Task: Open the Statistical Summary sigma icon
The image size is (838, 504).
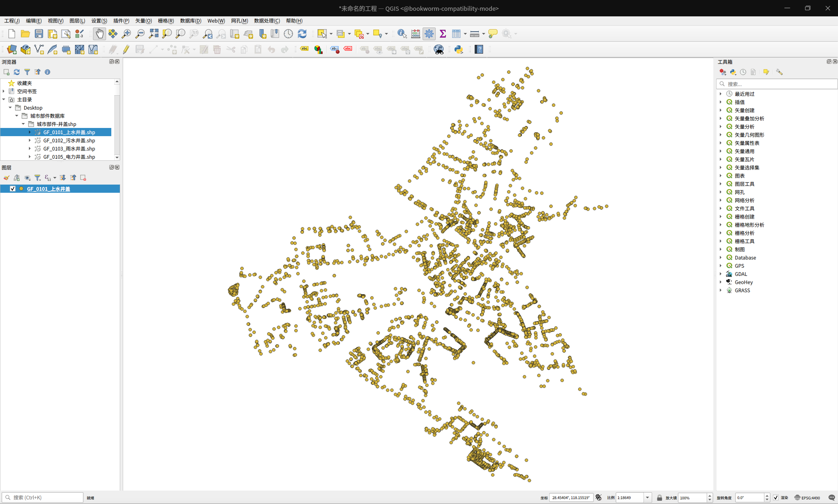Action: tap(443, 34)
